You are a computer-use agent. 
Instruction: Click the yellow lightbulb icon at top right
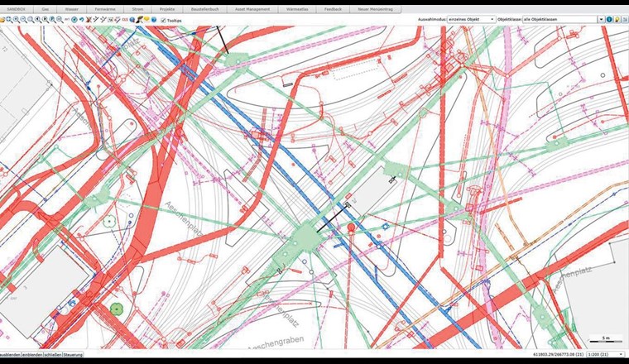tap(617, 18)
